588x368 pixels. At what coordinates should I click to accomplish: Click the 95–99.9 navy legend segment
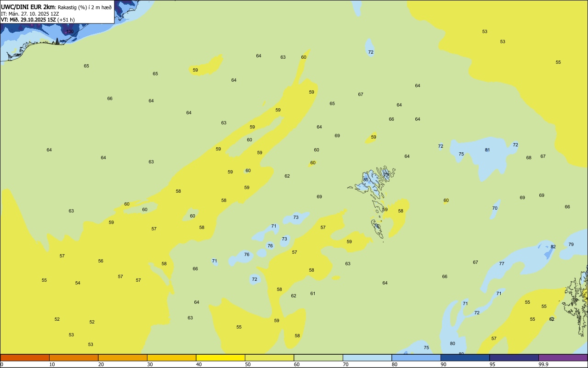pos(514,357)
